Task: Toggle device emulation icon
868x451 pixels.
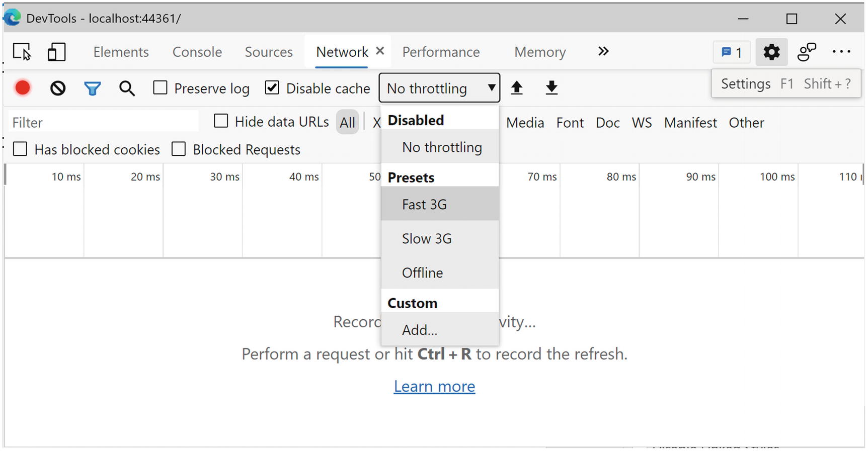Action: 56,52
